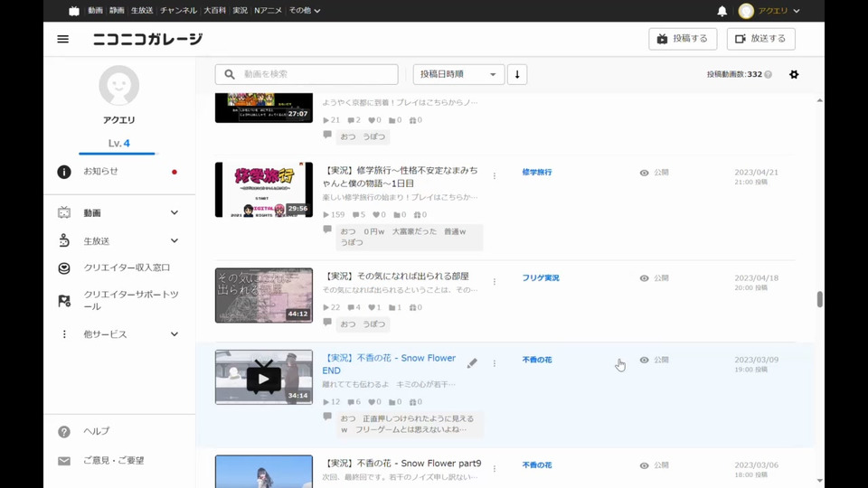Open the notifications bell
The image size is (868, 488).
click(722, 11)
